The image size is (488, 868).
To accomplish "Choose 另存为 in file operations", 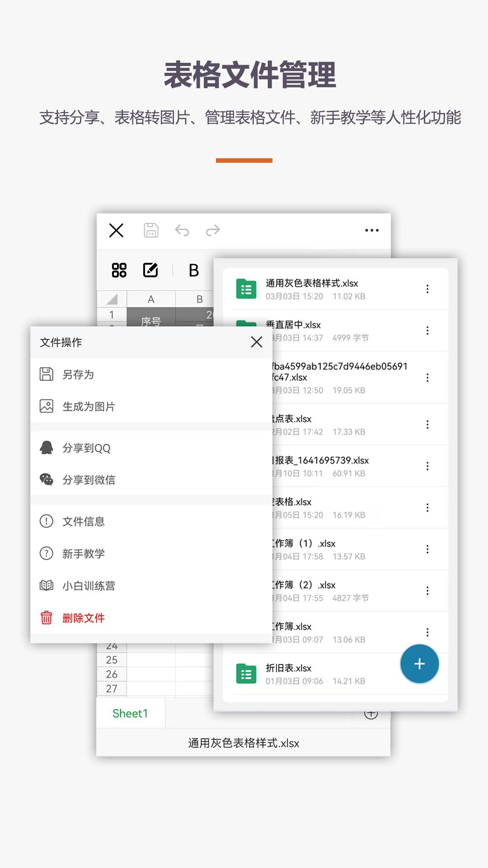I will 78,374.
